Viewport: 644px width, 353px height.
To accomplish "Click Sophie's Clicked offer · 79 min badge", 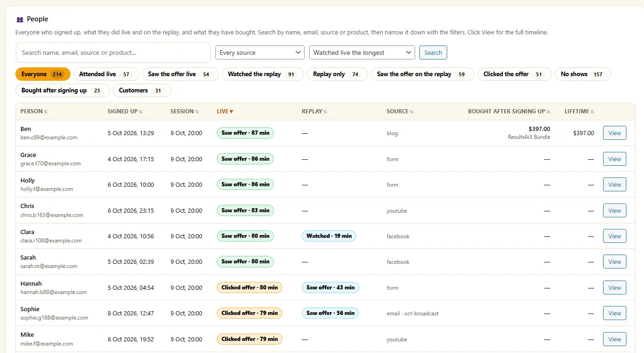I will tap(249, 313).
